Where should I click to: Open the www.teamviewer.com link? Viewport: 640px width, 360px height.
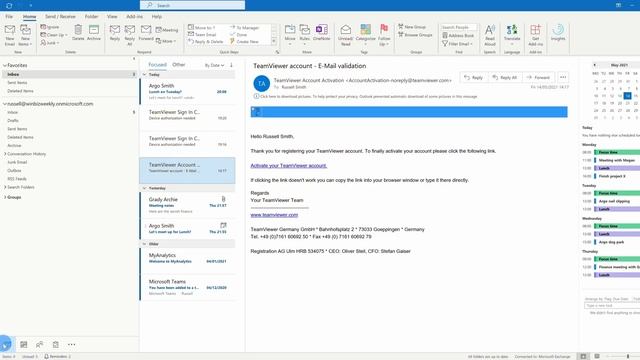274,215
